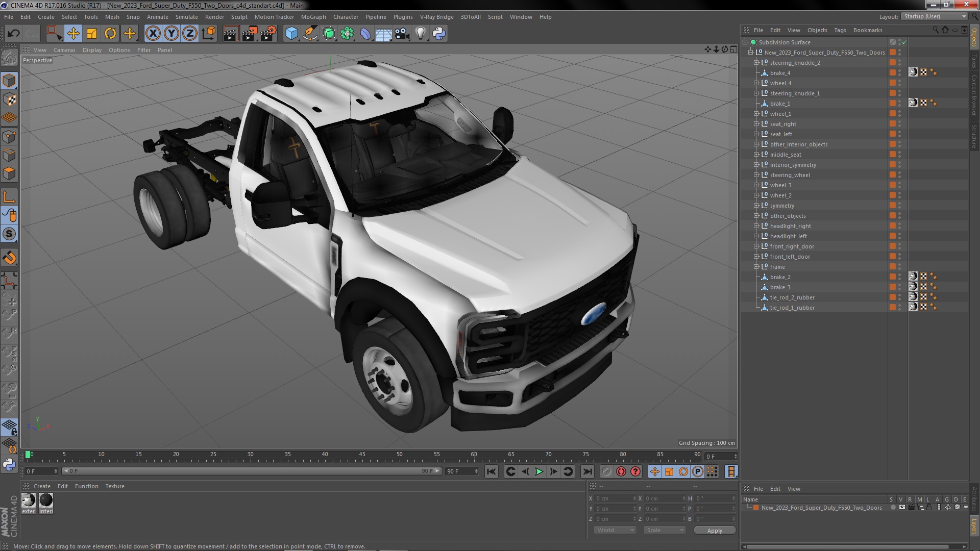Screen dimensions: 980x551
Task: Open the Array modeling objects icon
Action: coord(347,34)
